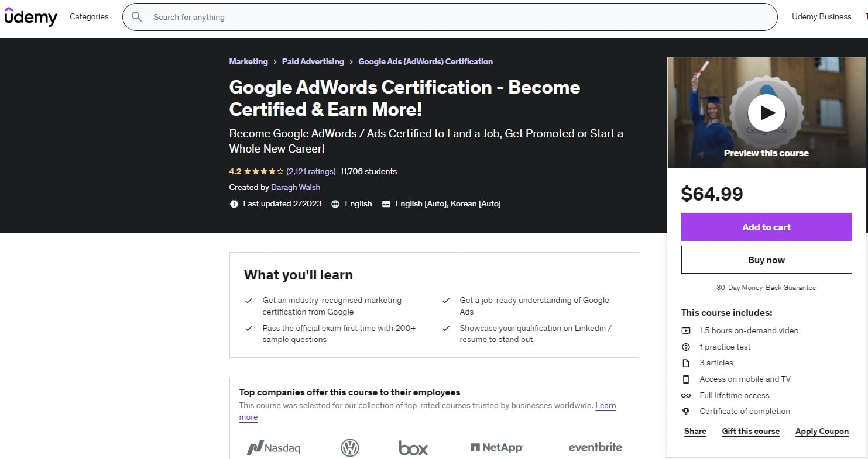Play the course preview video
This screenshot has width=868, height=459.
766,113
